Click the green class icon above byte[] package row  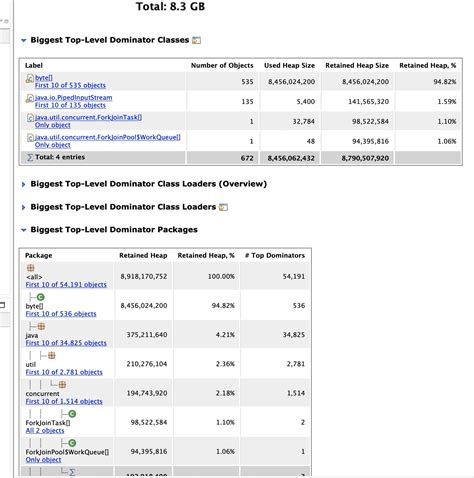click(40, 297)
